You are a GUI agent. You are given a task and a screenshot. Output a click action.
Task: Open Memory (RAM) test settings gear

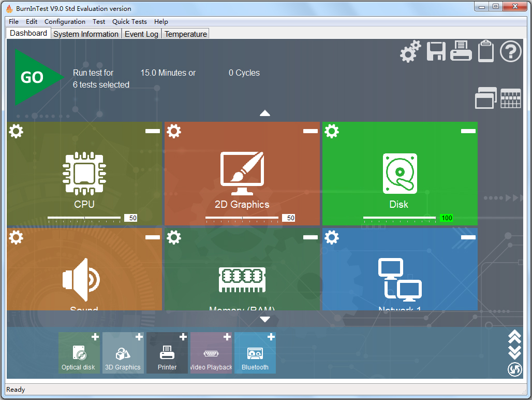coord(174,237)
